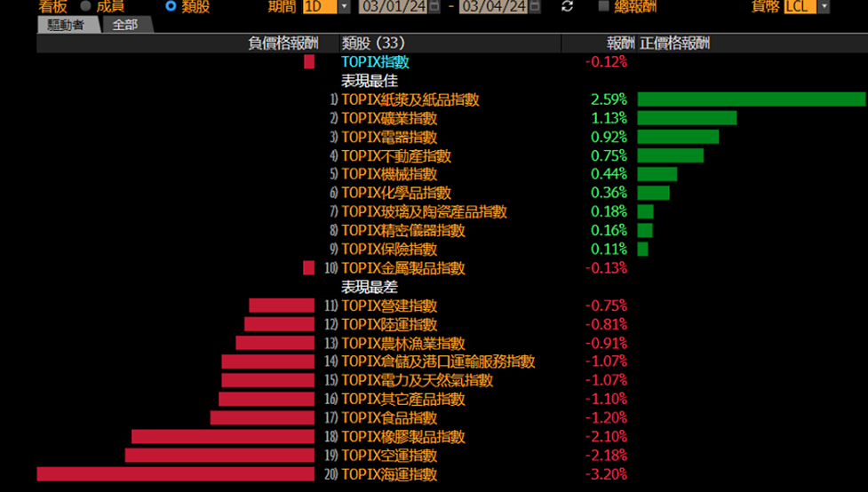Click the refresh icon
The height and width of the screenshot is (492, 868).
pyautogui.click(x=567, y=6)
